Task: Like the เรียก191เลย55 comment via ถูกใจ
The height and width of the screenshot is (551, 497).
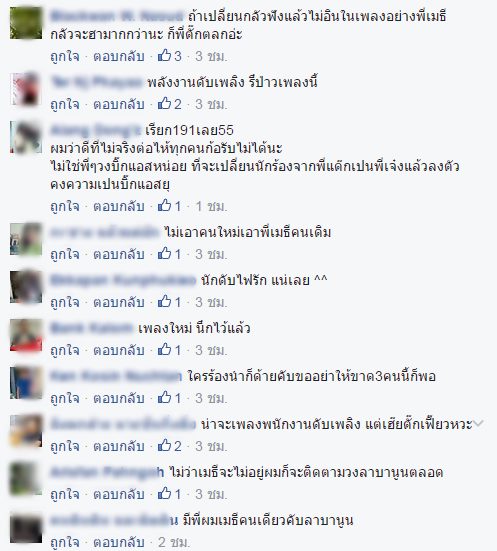Action: tap(65, 206)
